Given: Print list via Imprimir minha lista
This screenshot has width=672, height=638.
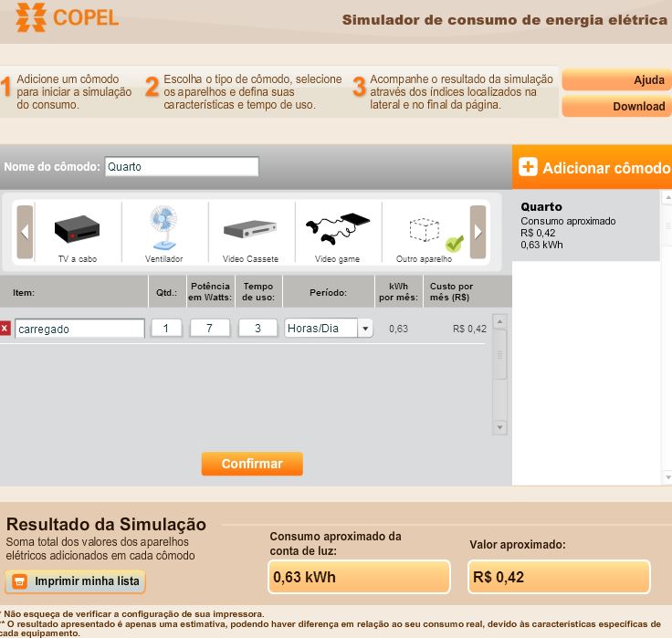Looking at the screenshot, I should (x=76, y=581).
